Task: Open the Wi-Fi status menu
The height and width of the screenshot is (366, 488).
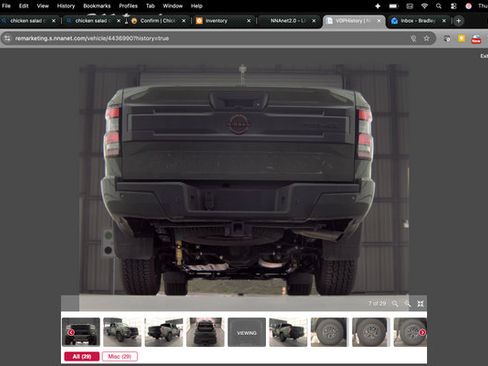Action: (x=424, y=6)
